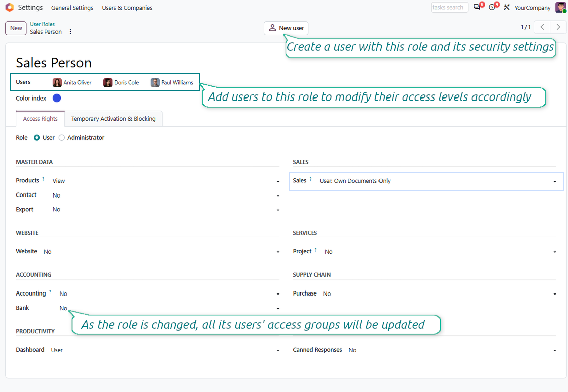Open the activities clock icon
Viewport: 568px width, 392px height.
click(x=492, y=7)
